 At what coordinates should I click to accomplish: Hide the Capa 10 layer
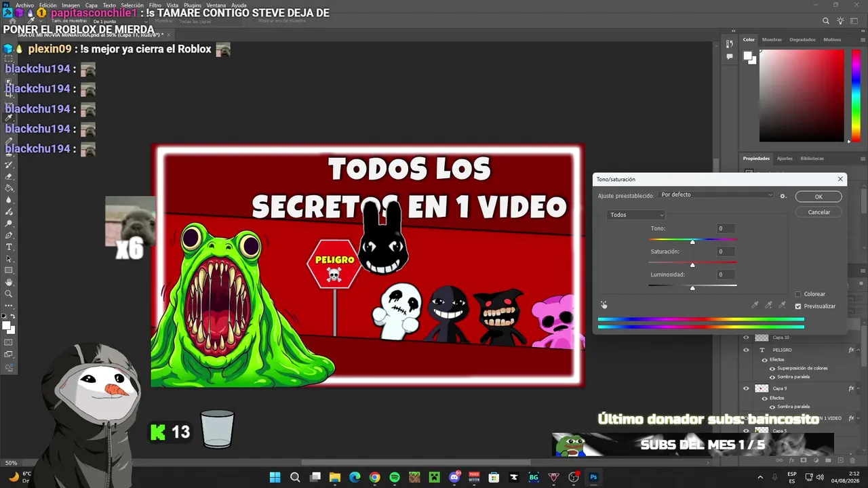pyautogui.click(x=746, y=338)
